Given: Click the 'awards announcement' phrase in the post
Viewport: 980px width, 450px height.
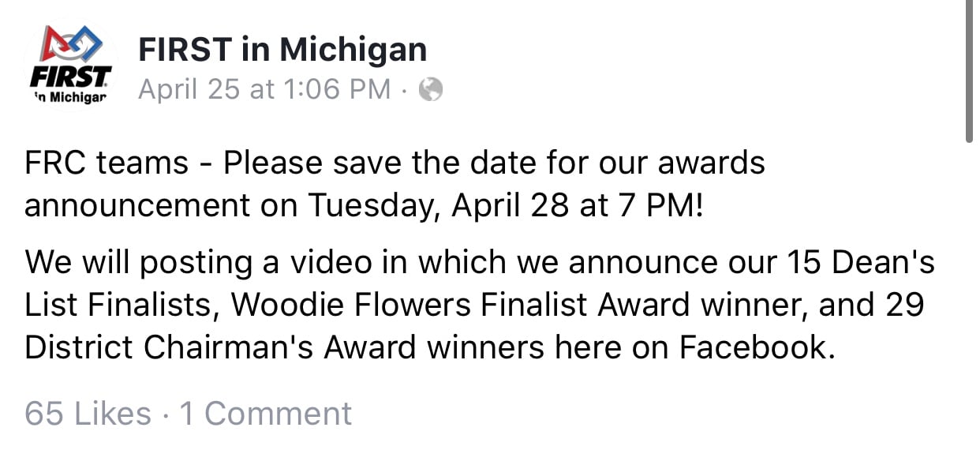Looking at the screenshot, I should [x=395, y=183].
